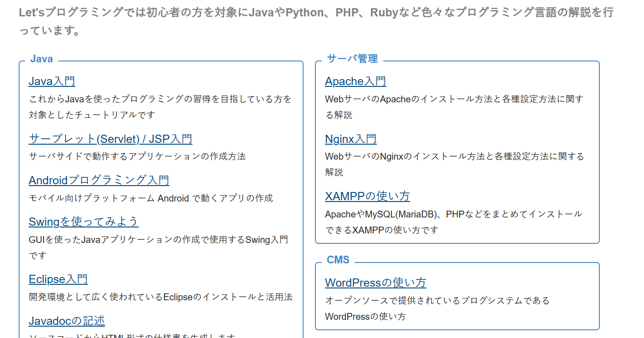Click the Java section heading
This screenshot has width=644, height=338.
[41, 59]
